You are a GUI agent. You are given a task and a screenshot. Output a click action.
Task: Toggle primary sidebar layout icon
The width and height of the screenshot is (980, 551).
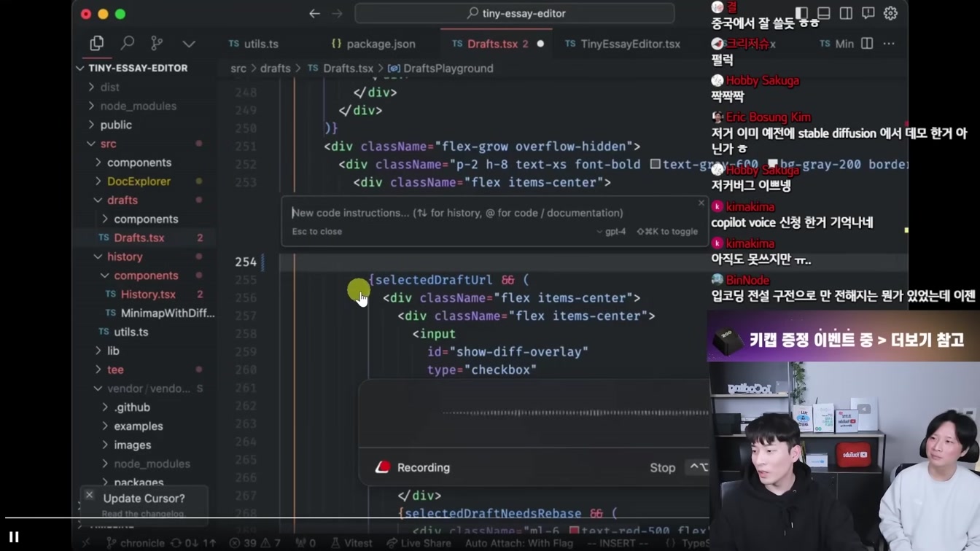801,13
